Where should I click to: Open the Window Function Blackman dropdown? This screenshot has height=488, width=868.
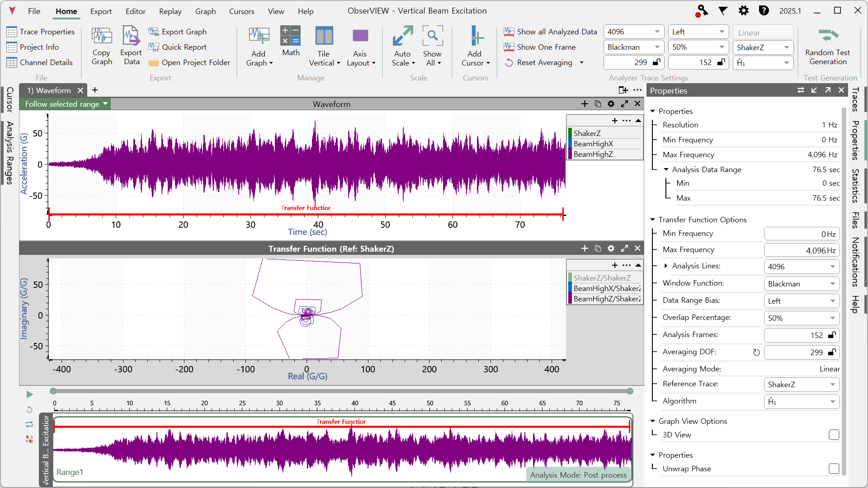click(x=802, y=284)
